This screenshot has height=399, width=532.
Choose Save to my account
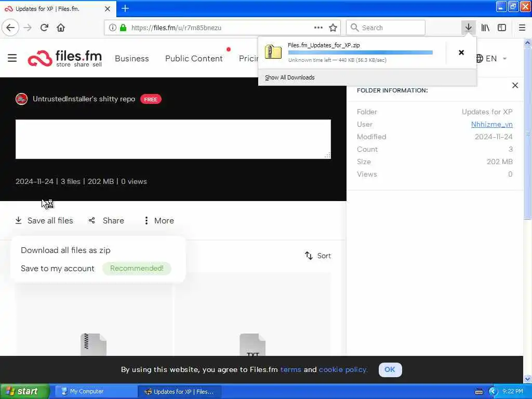tap(57, 269)
